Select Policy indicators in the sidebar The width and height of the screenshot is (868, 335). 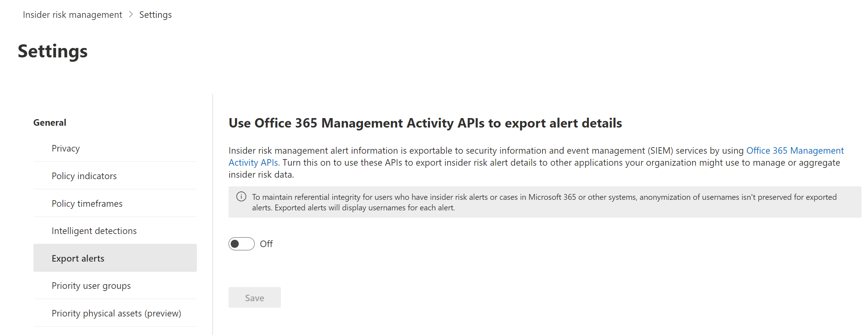(x=84, y=176)
